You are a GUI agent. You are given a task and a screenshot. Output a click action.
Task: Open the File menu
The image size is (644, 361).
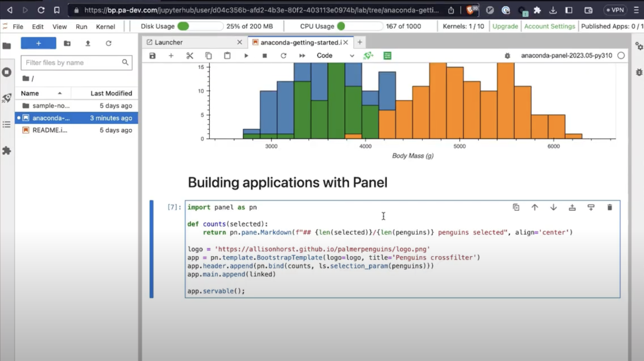[x=18, y=26]
